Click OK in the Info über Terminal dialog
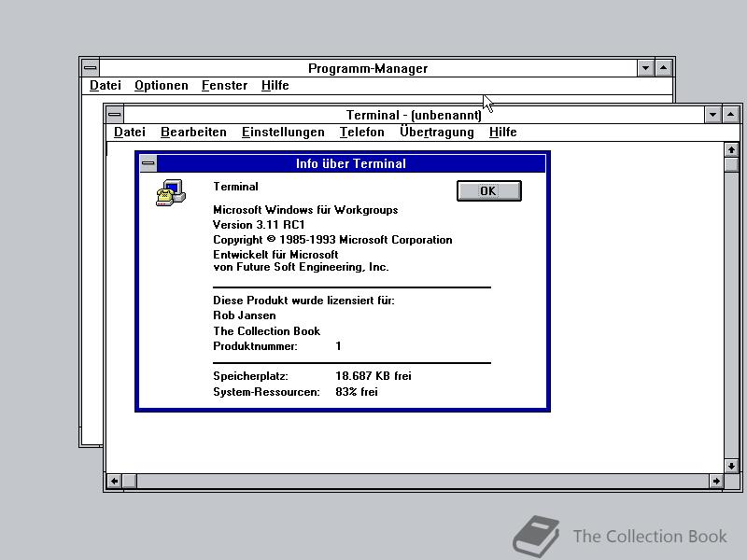Screen dimensions: 747x560 (x=488, y=191)
